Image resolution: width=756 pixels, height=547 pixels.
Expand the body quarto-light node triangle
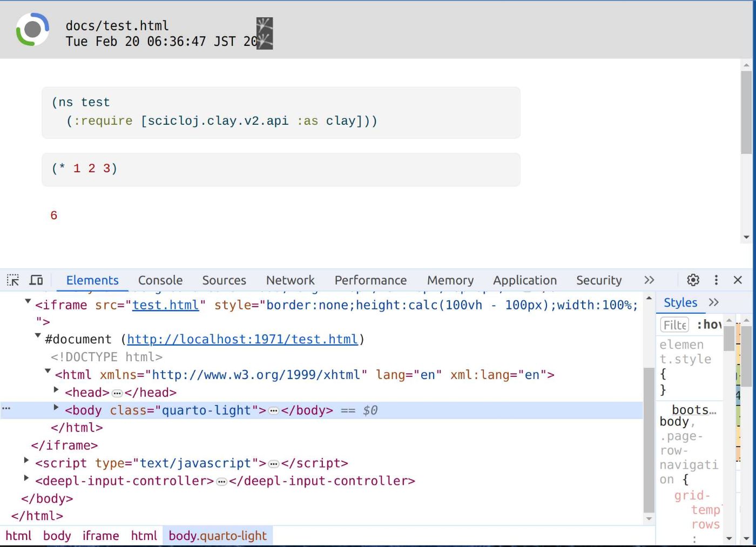(x=56, y=407)
